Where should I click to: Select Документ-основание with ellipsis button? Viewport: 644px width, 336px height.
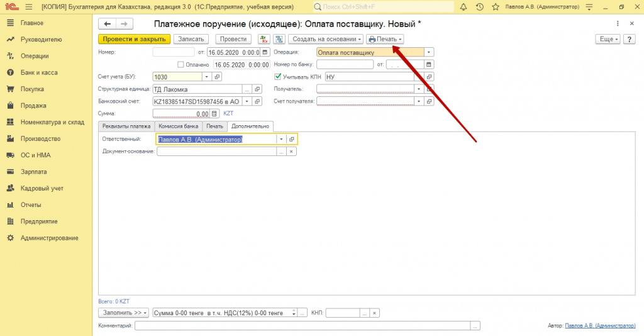281,152
